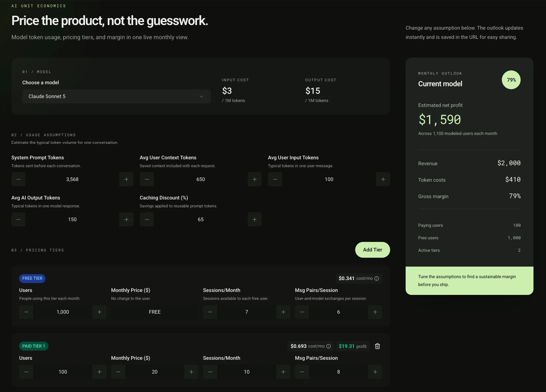Viewport: 546px width, 392px height.
Task: Click the 79% margin circle indicator
Action: [511, 80]
